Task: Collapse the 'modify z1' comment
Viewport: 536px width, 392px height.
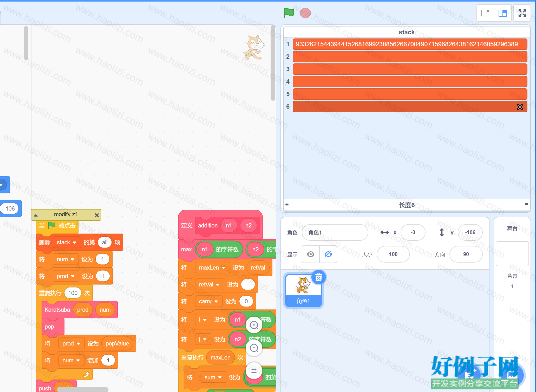Action: tap(36, 215)
